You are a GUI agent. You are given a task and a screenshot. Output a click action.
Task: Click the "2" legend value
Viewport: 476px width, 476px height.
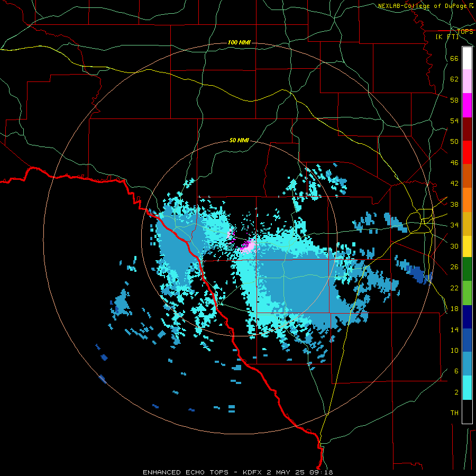click(x=456, y=392)
